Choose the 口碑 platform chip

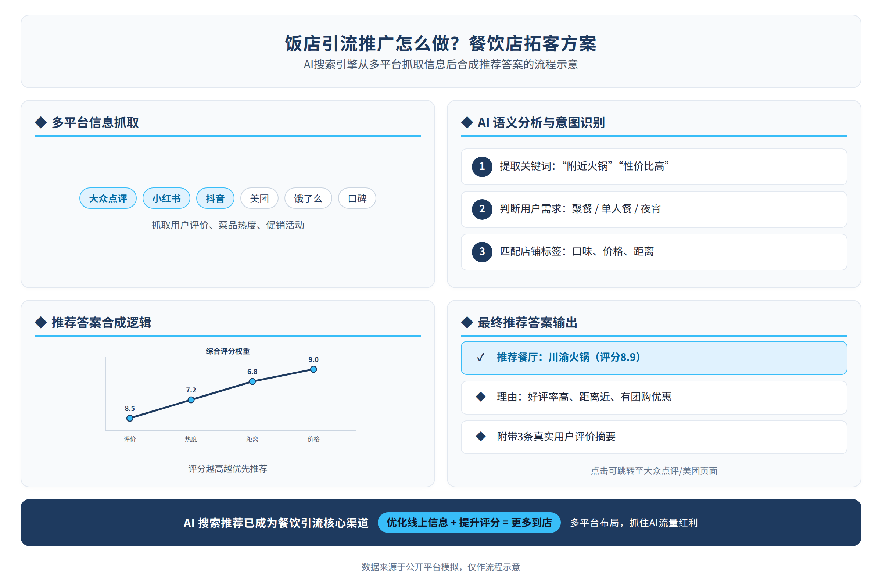357,198
